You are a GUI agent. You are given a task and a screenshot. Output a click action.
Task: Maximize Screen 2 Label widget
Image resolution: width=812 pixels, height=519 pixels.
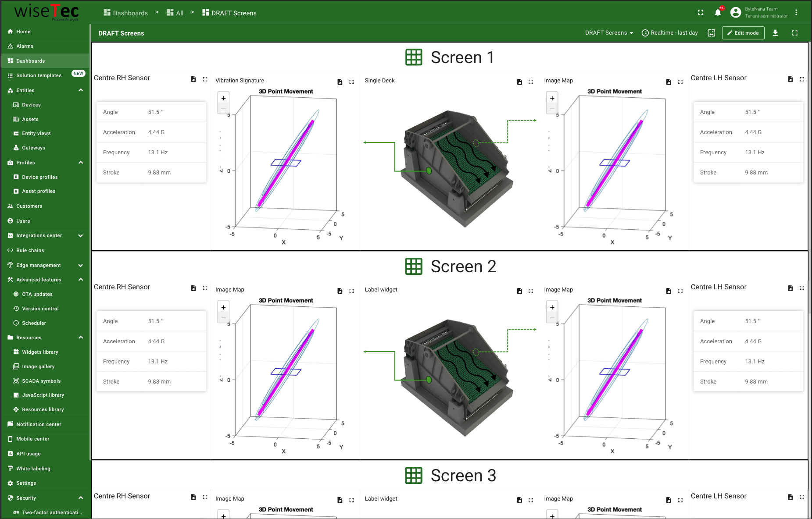coord(531,291)
